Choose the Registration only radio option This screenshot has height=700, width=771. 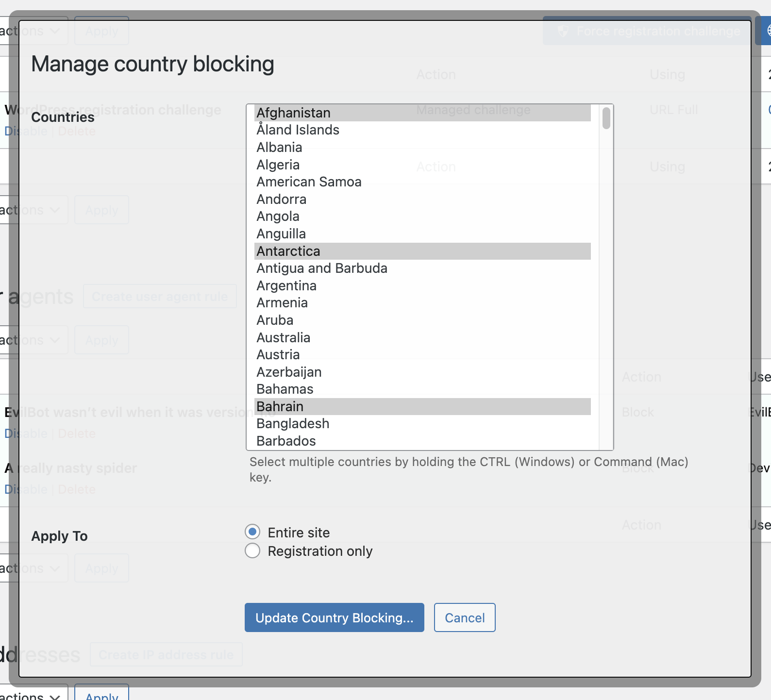[252, 550]
